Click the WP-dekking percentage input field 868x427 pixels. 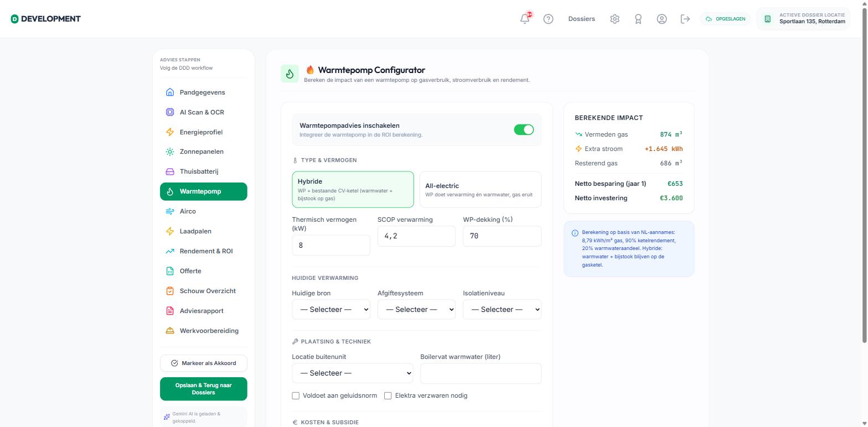click(x=502, y=236)
